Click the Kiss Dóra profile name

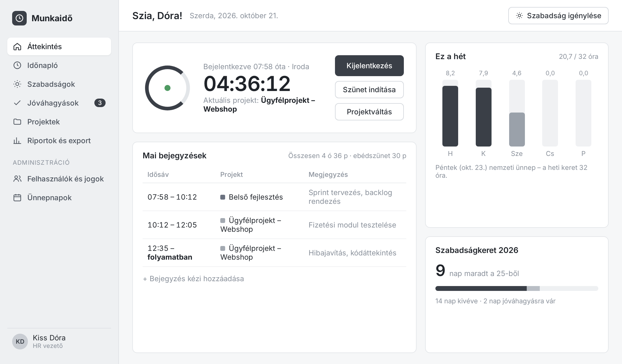click(x=49, y=338)
